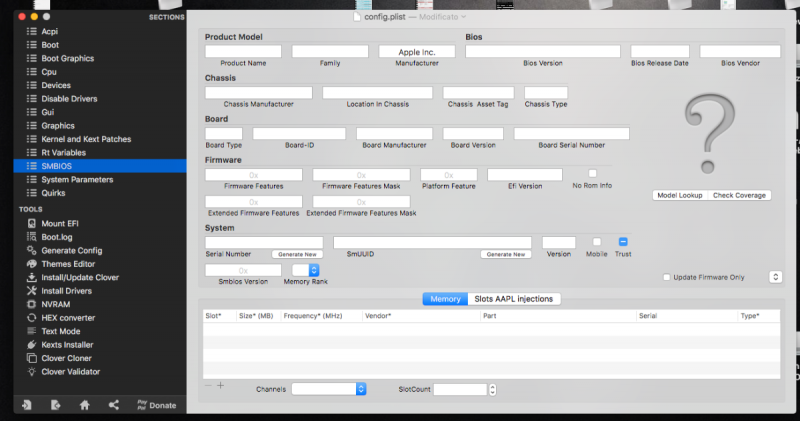Click the SlotCount stepper arrows

492,389
